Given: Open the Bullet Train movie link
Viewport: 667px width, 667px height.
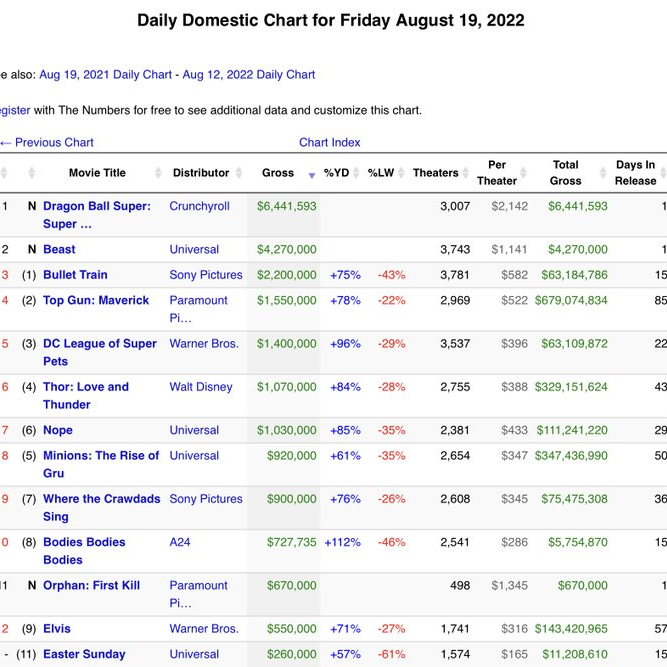Looking at the screenshot, I should pyautogui.click(x=75, y=275).
